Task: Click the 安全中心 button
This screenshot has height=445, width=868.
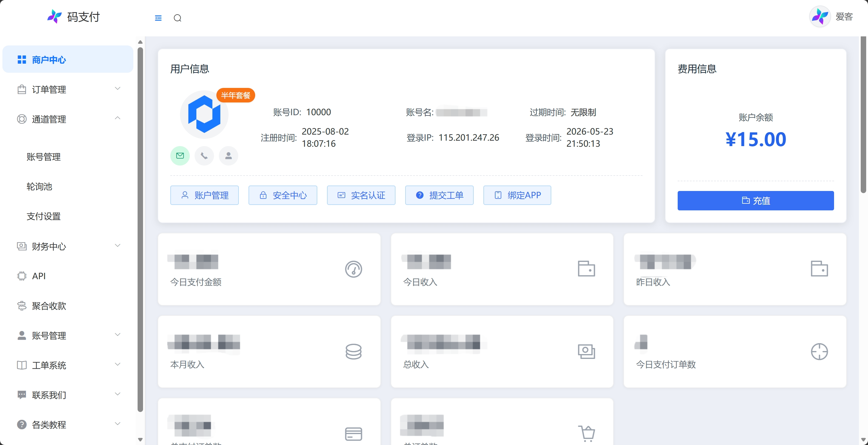Action: click(x=283, y=195)
